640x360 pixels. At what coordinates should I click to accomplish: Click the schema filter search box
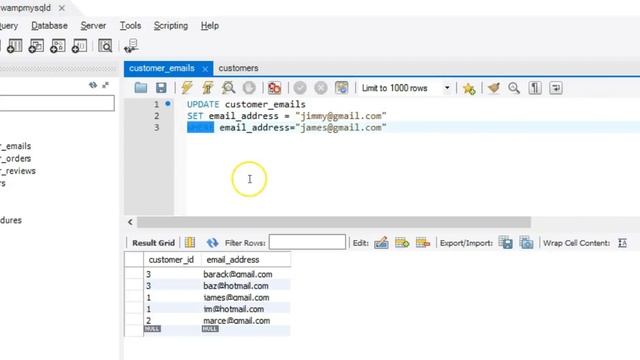point(57,103)
